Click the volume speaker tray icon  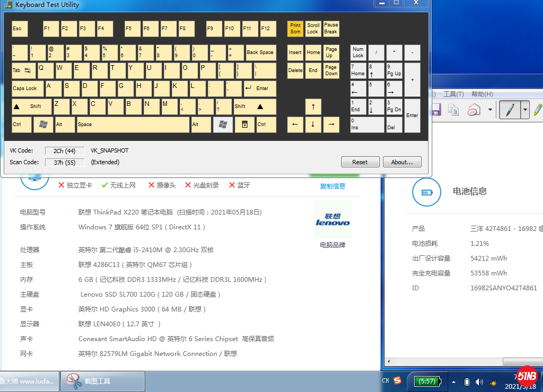[x=479, y=381]
